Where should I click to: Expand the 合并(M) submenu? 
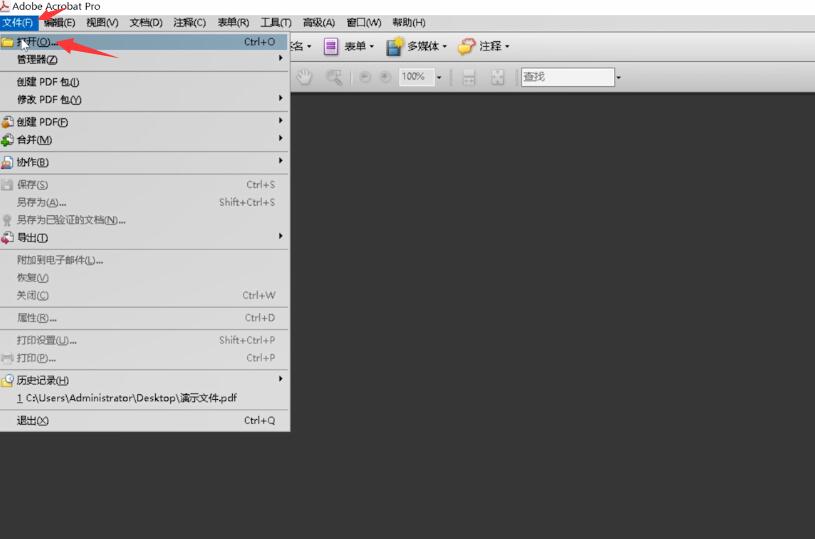[x=144, y=140]
